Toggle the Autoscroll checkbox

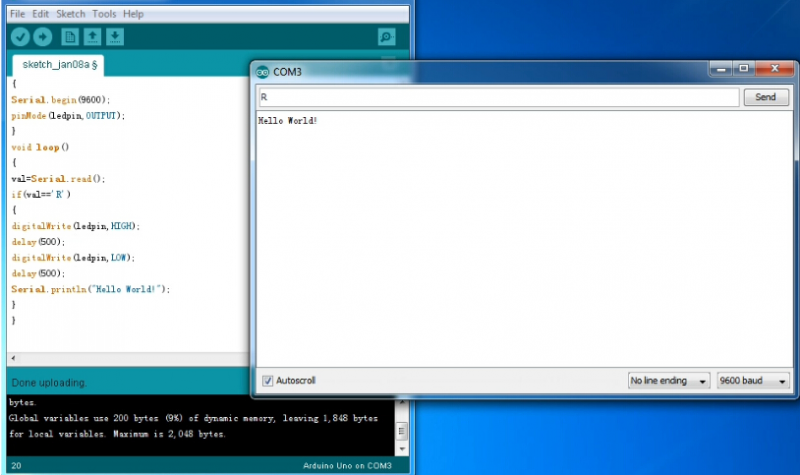[x=267, y=381]
